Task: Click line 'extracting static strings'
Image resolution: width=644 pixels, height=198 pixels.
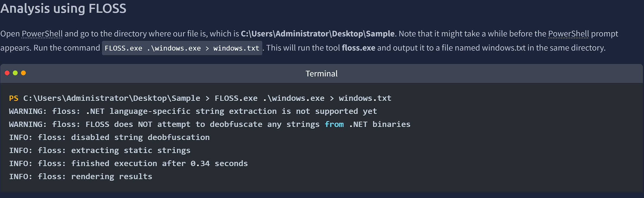Action: [x=100, y=150]
